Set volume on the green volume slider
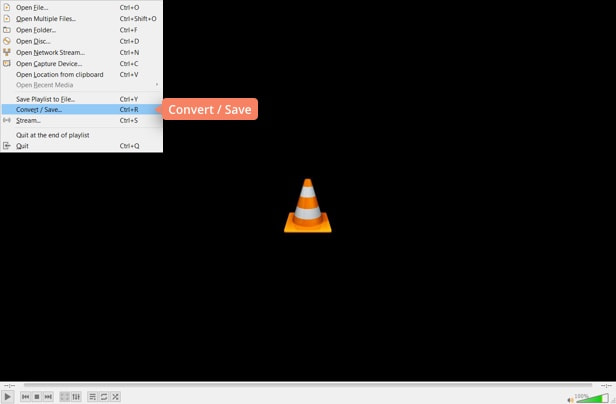The image size is (616, 404). click(592, 398)
